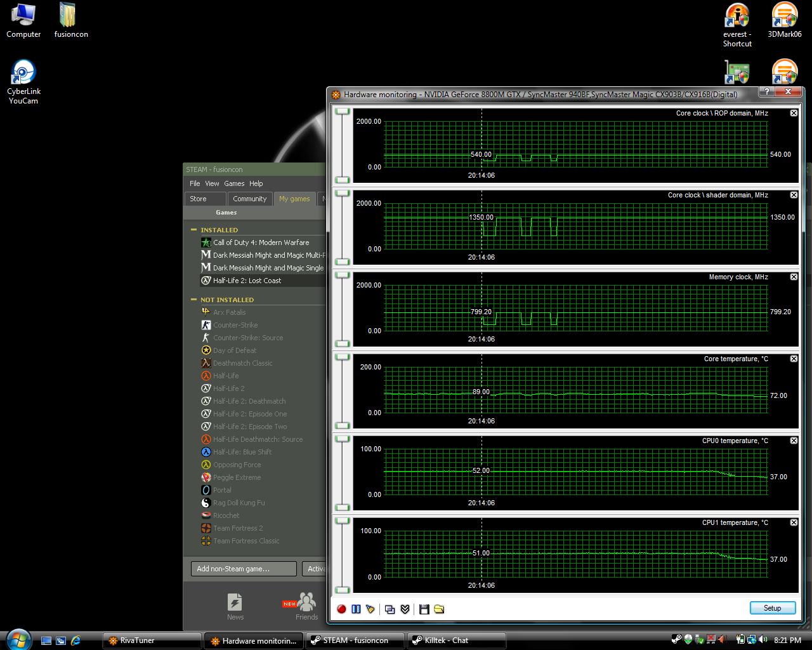Close the Memory clock graph
Viewport: 812px width, 650px height.
794,277
